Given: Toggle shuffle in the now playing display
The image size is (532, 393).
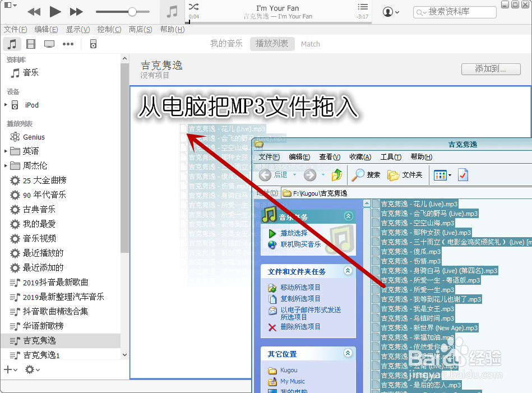Looking at the screenshot, I should [194, 7].
